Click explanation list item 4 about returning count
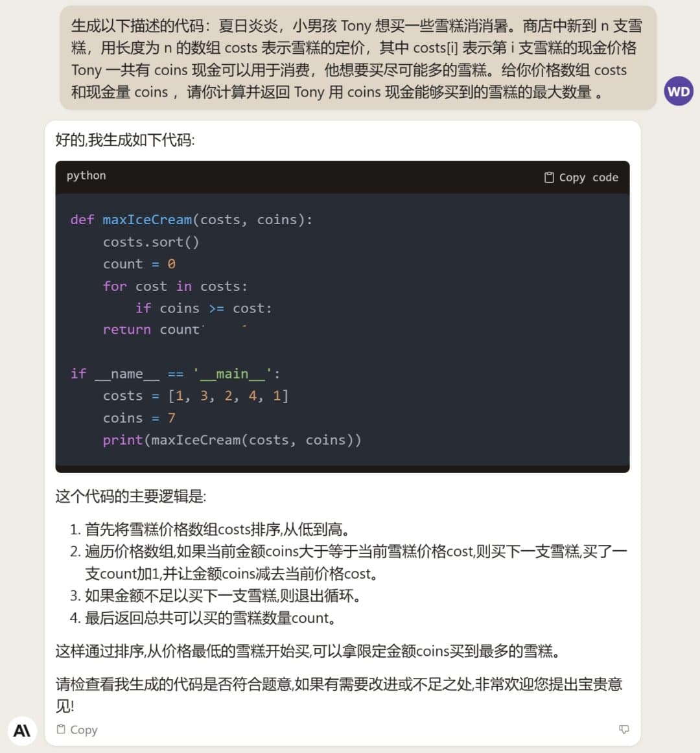 click(210, 618)
